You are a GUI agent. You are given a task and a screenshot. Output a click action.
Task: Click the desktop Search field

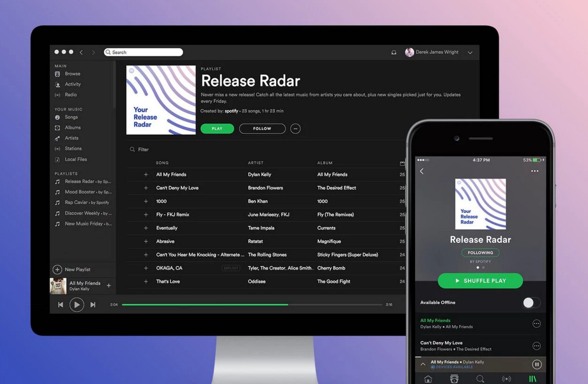point(143,52)
